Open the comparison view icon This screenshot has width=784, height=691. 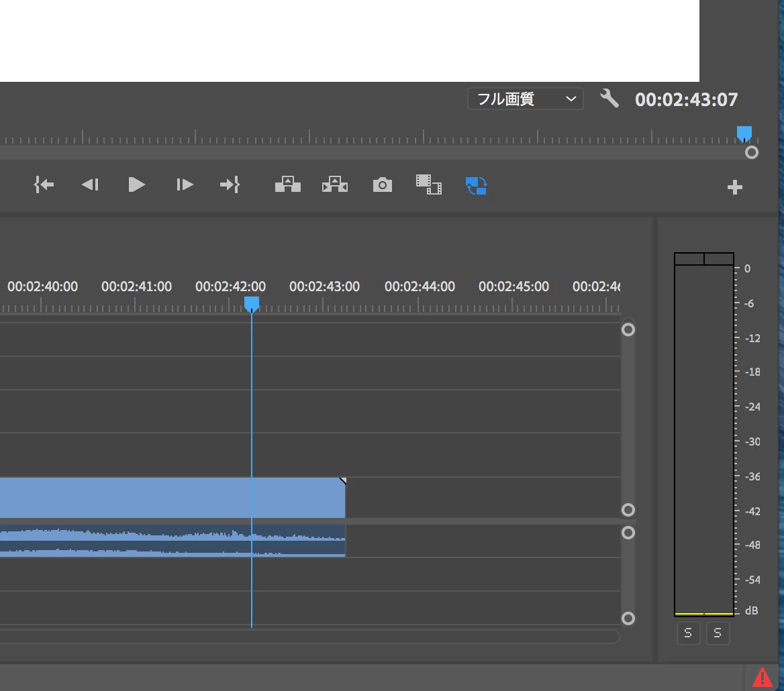pos(429,184)
